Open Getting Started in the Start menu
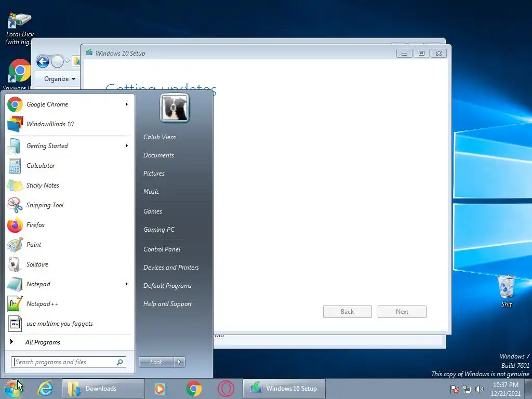 click(68, 146)
